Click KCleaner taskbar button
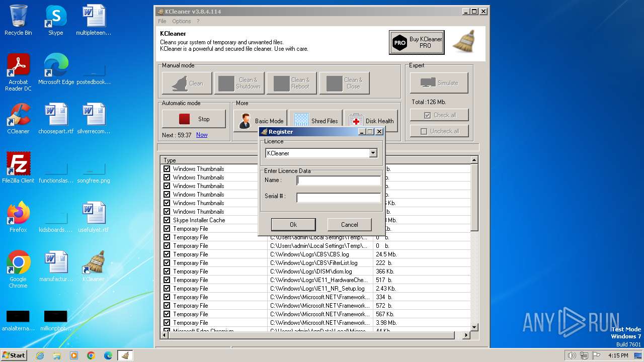The width and height of the screenshot is (644, 362). (125, 355)
